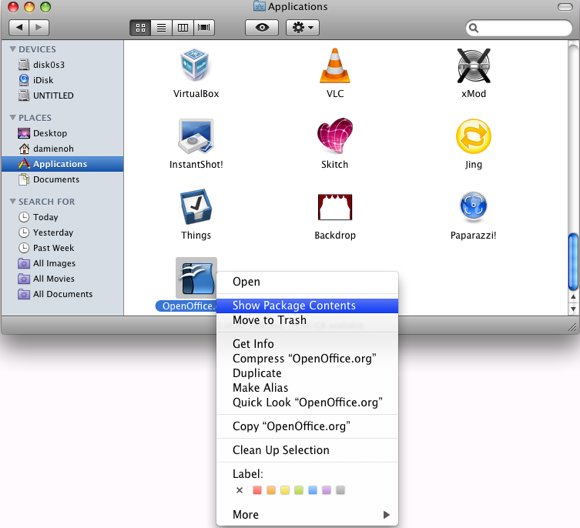Image resolution: width=580 pixels, height=528 pixels.
Task: Choose Quick Look "OpenOffice.org"
Action: click(x=307, y=402)
